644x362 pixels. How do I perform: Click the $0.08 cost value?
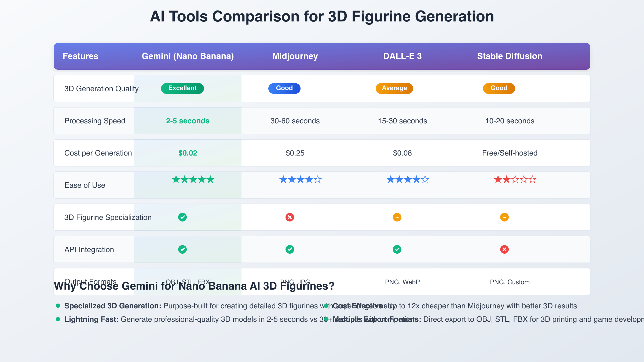(402, 153)
